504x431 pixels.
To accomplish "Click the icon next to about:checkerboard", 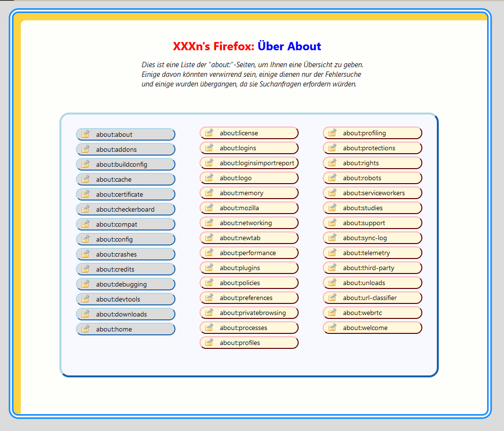I will point(85,209).
